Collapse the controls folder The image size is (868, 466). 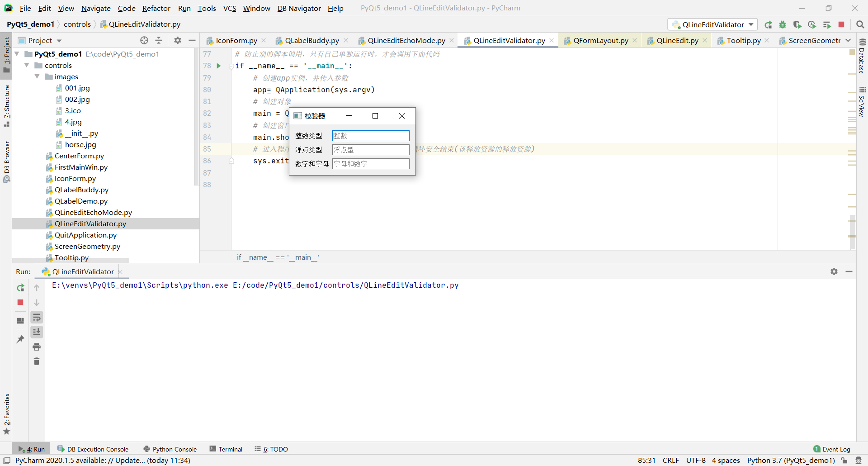[27, 65]
